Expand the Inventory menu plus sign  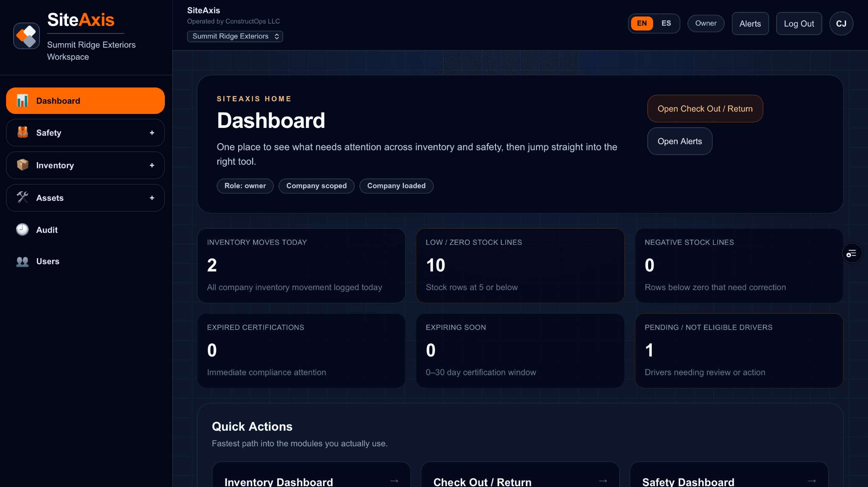click(152, 166)
